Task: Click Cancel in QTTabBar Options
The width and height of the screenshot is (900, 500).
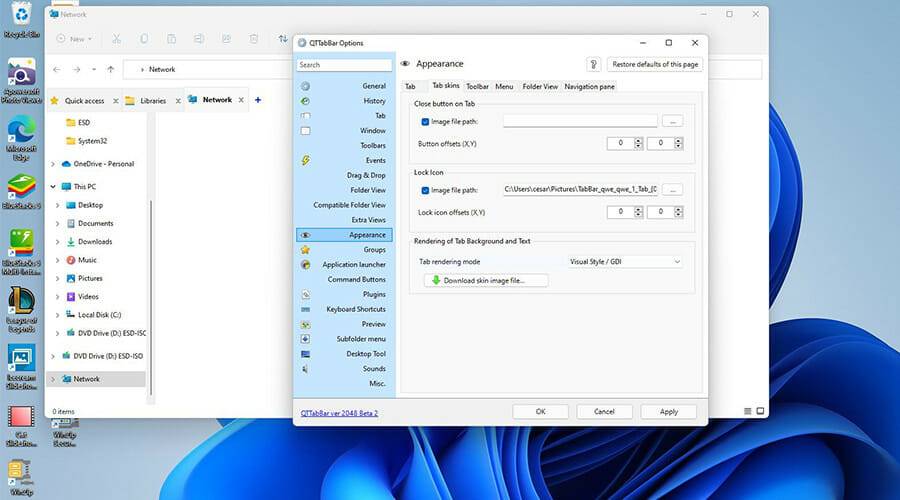Action: point(604,412)
